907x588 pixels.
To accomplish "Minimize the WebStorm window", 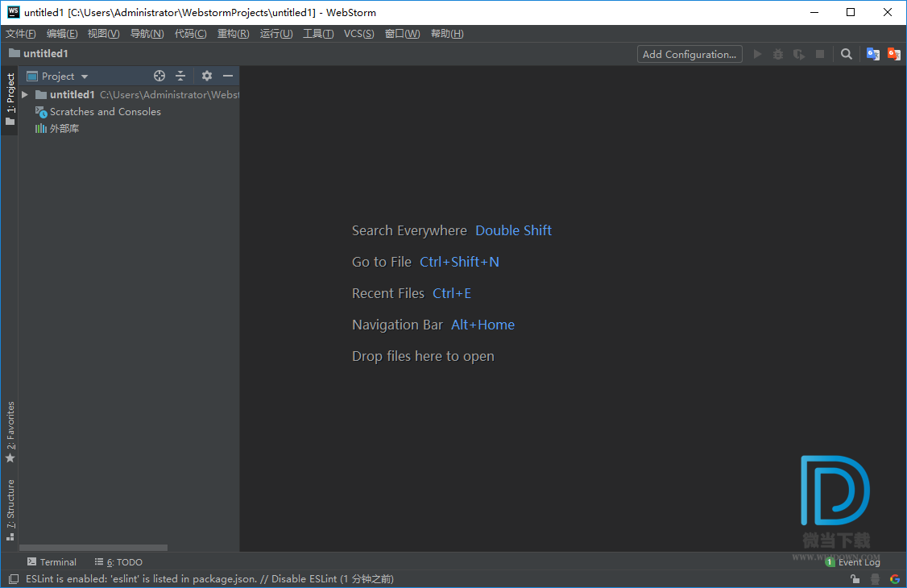I will click(x=814, y=12).
